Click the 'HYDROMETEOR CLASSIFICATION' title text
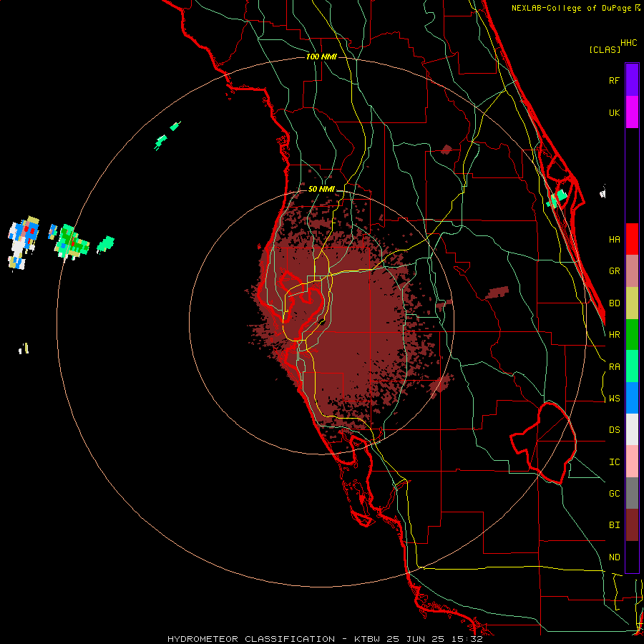 [251, 639]
